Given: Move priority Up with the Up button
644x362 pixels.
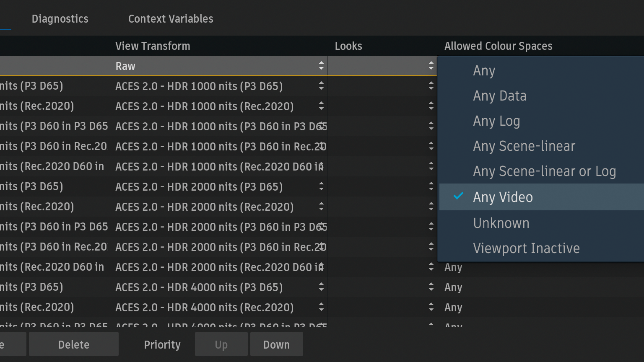Looking at the screenshot, I should coord(221,344).
